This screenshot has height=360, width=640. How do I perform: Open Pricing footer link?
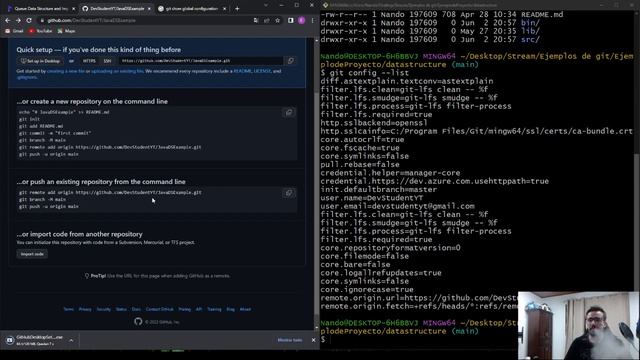[x=184, y=309]
